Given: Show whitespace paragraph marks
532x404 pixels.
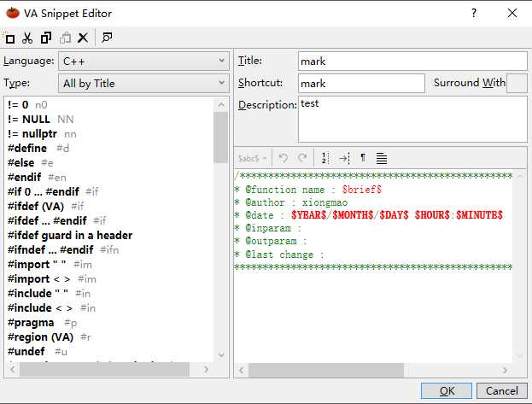Looking at the screenshot, I should pos(363,158).
